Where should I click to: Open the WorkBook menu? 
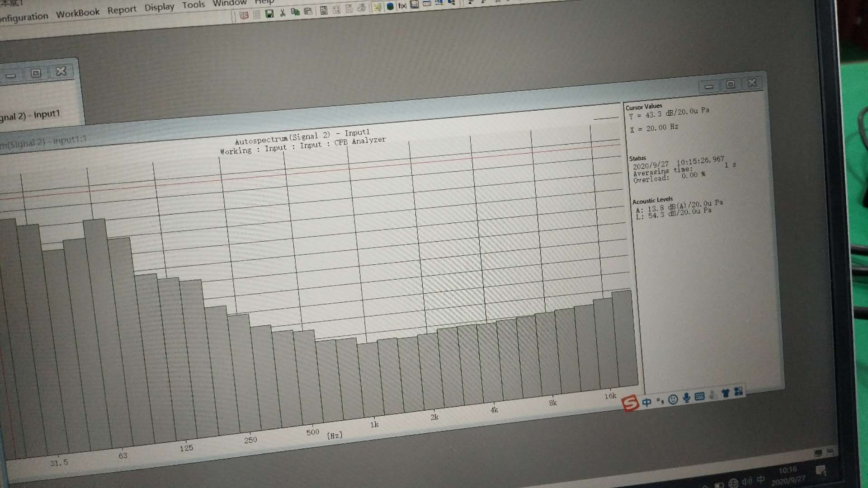(78, 13)
